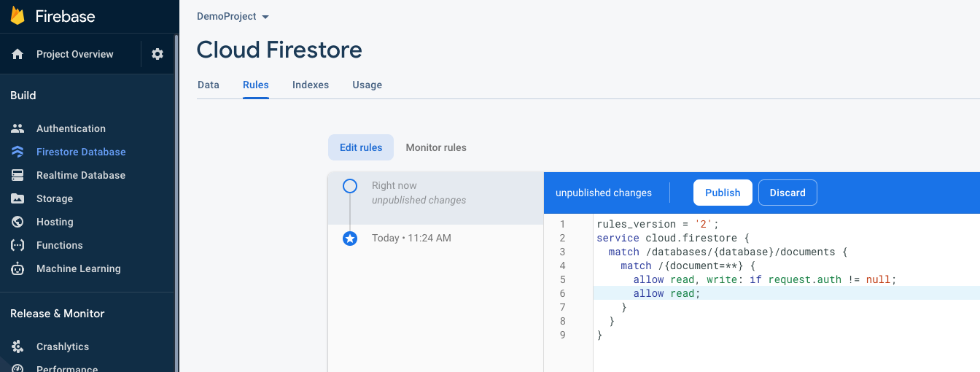This screenshot has height=372, width=980.
Task: Select the Monitor rules tab
Action: pyautogui.click(x=436, y=147)
